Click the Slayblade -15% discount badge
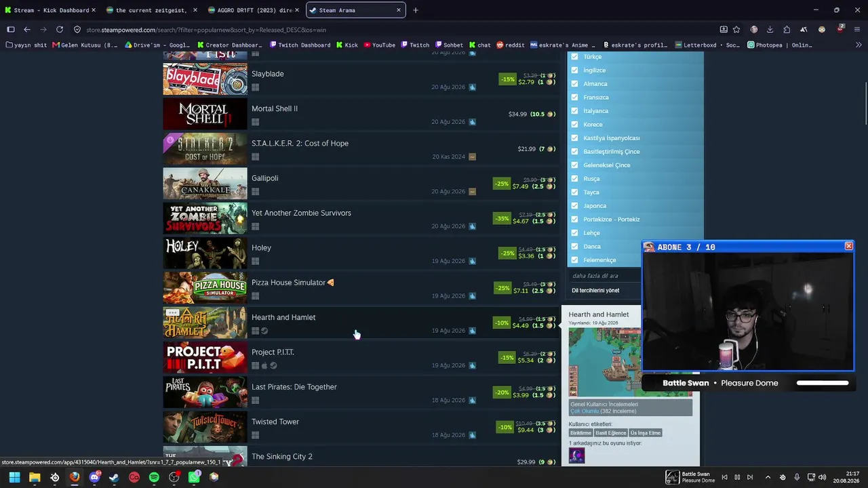The height and width of the screenshot is (488, 868). pos(507,79)
